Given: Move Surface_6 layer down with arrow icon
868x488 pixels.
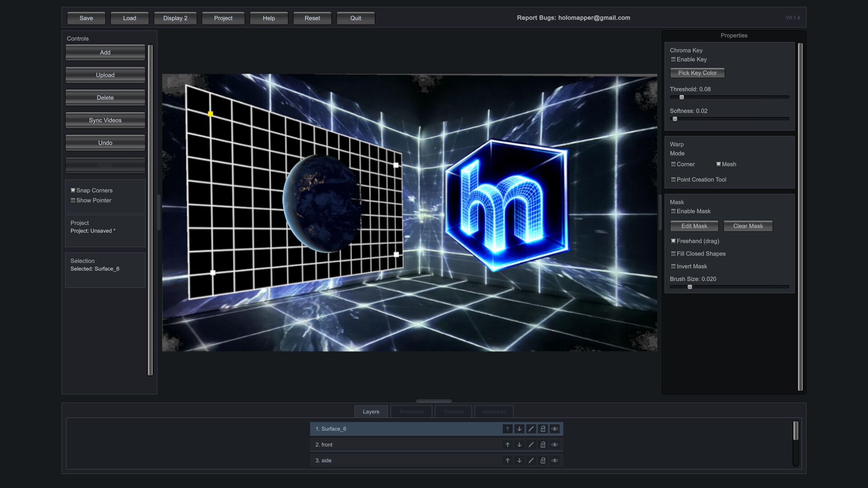Looking at the screenshot, I should click(x=519, y=429).
